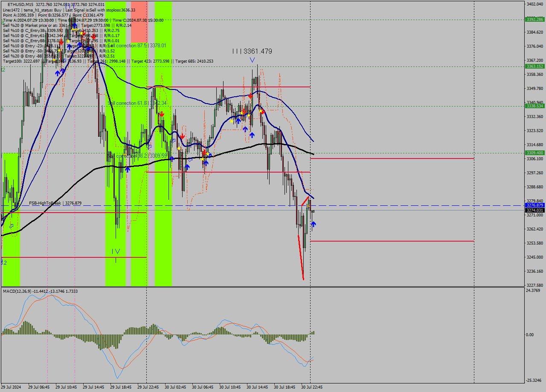Select the blue V marker under 3361.479 label
The height and width of the screenshot is (392, 546).
[252, 60]
